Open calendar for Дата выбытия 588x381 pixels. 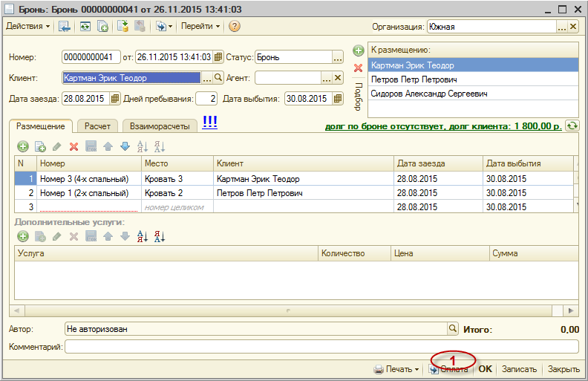pyautogui.click(x=338, y=99)
